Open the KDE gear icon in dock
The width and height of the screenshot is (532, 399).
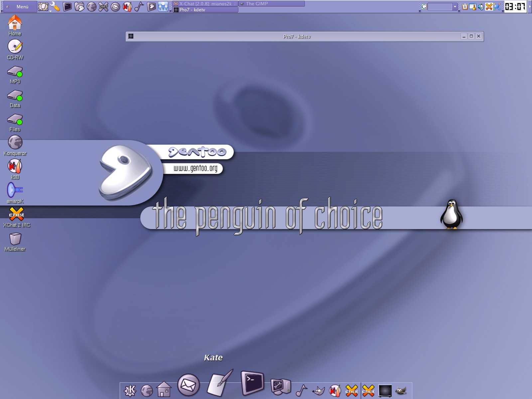[x=130, y=390]
